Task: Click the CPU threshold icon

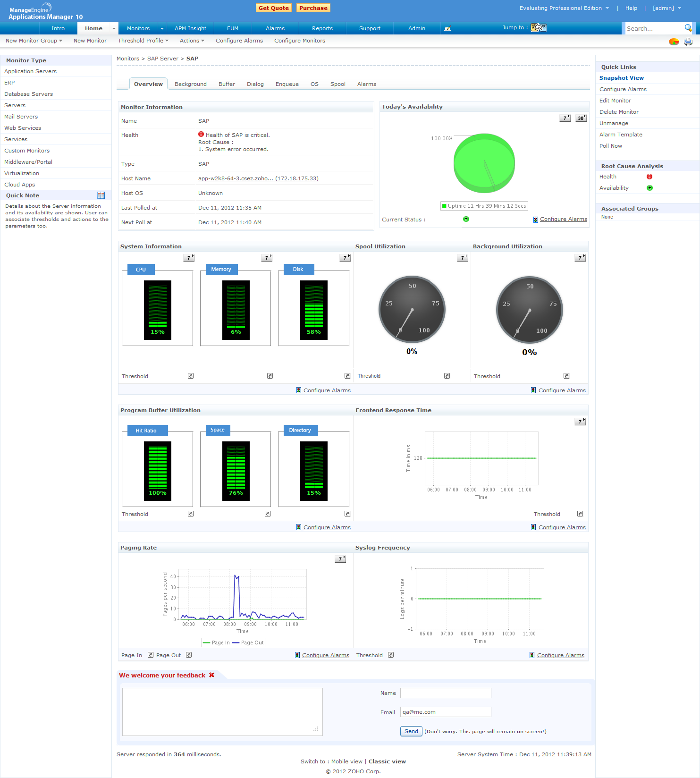Action: (191, 376)
